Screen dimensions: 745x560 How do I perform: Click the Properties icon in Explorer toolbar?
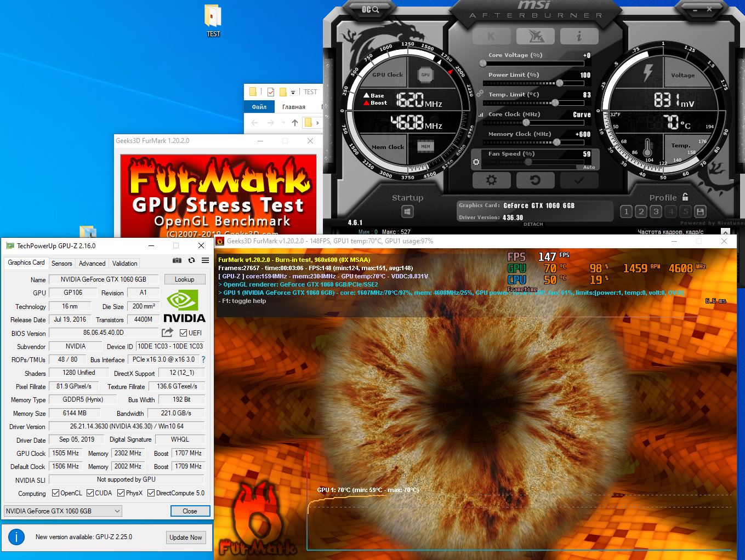(x=270, y=92)
